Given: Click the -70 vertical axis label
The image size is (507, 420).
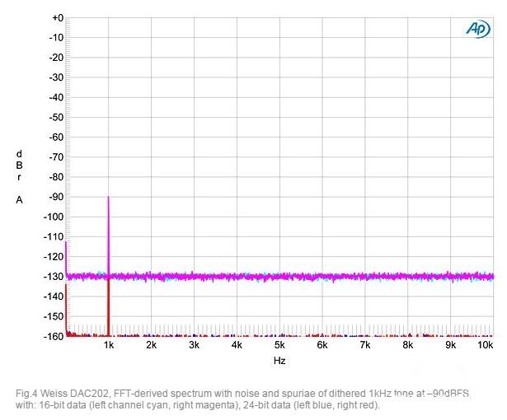Looking at the screenshot, I should [x=56, y=157].
